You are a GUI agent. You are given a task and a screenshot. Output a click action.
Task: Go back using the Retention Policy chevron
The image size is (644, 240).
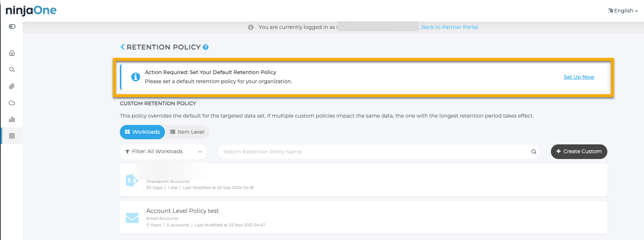tap(122, 47)
